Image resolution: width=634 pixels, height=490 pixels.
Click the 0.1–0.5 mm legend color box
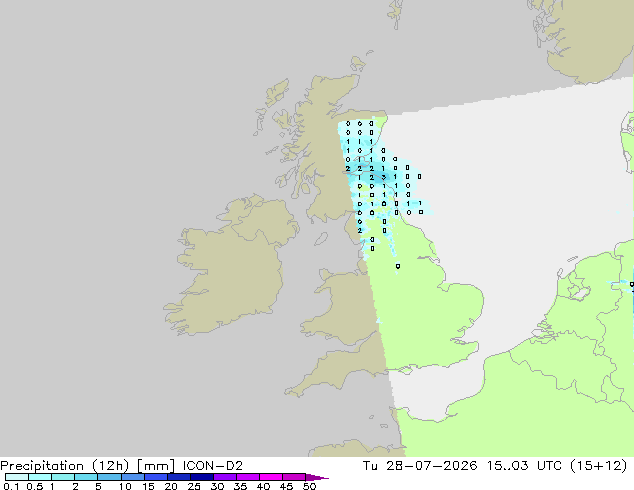point(17,477)
